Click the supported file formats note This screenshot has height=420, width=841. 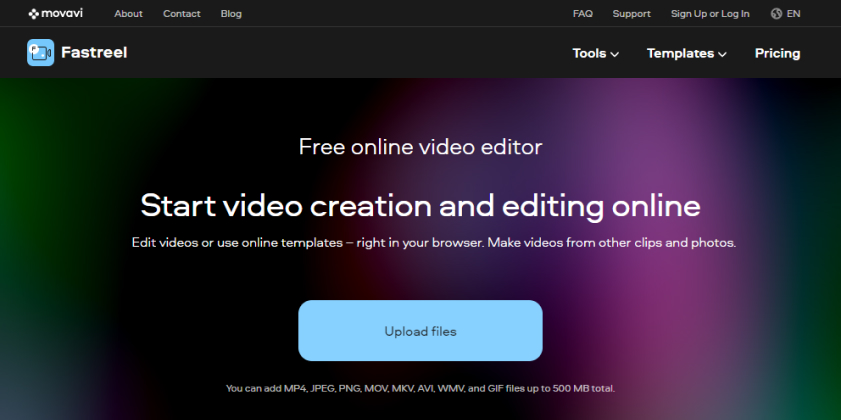coord(420,388)
